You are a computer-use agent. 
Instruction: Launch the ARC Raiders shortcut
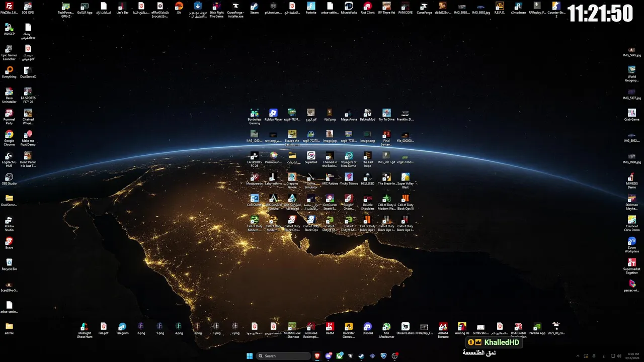click(x=330, y=179)
